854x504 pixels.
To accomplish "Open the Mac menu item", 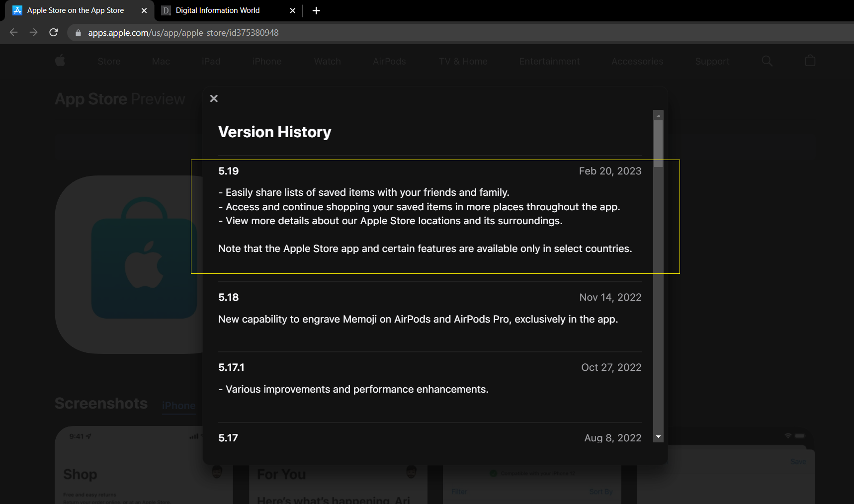I will 161,61.
